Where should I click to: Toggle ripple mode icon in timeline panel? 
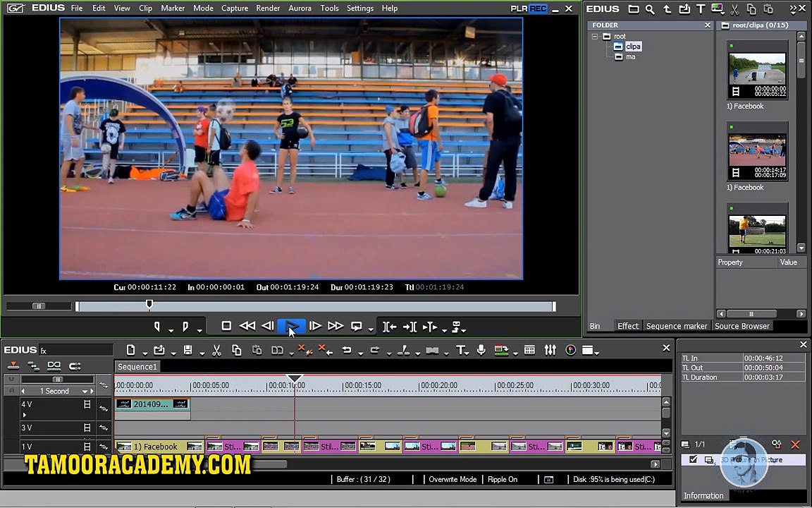(x=54, y=366)
